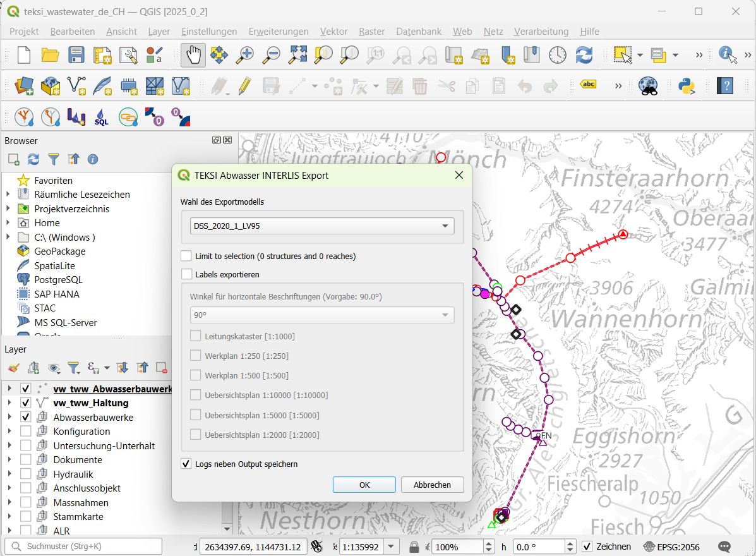Click the Save Project floppy disk icon
Viewport: 756px width, 556px height.
[x=76, y=55]
